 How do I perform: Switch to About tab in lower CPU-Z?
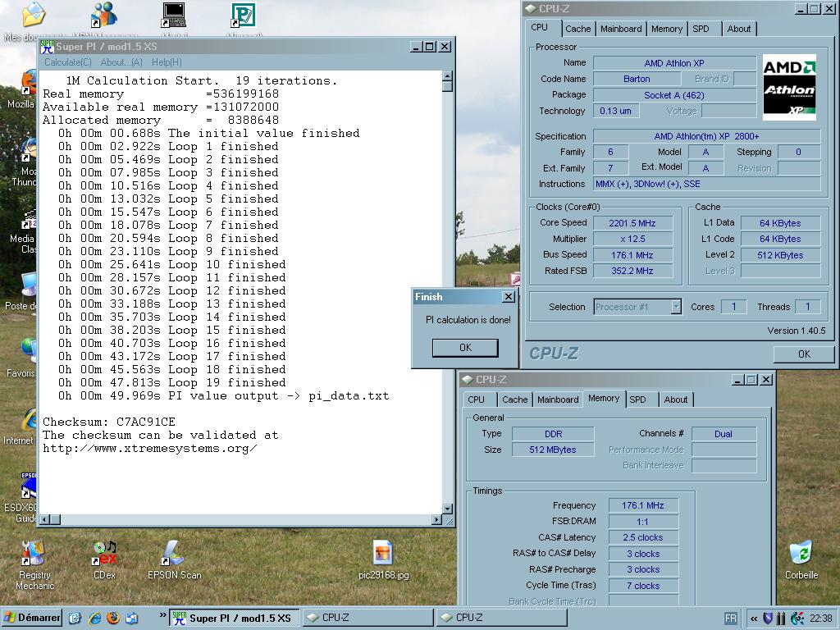(x=676, y=399)
